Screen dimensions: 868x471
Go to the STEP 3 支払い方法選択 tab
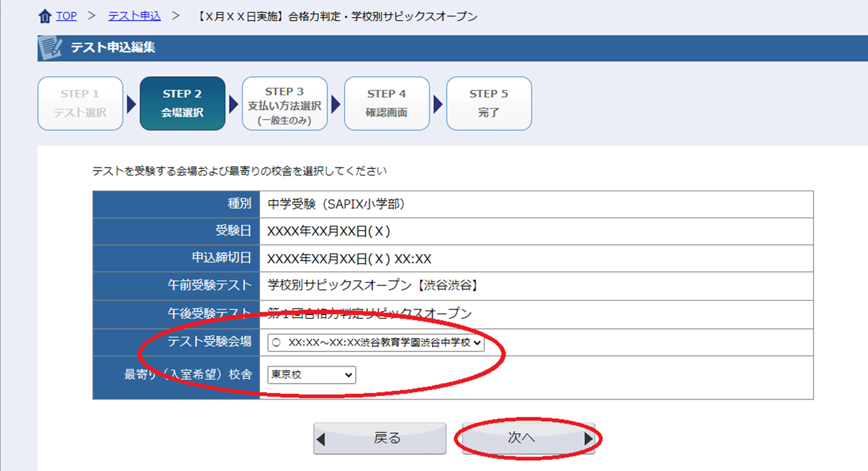(285, 104)
